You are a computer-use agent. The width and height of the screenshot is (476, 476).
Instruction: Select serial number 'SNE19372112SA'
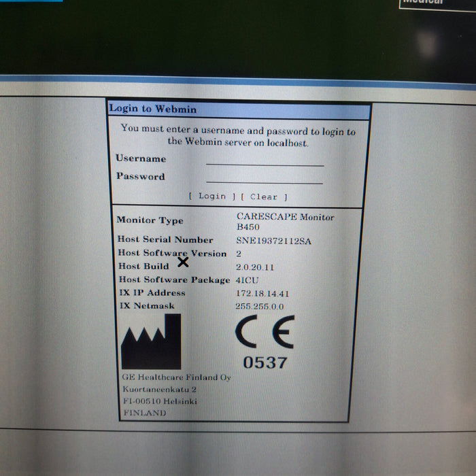tap(273, 241)
